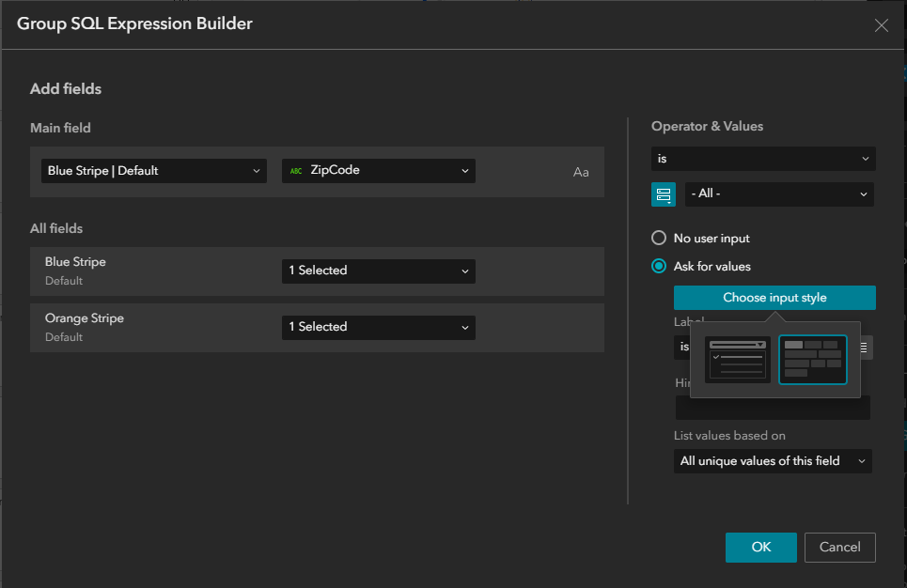The width and height of the screenshot is (907, 588).
Task: Open the '1 Selected' dropdown for Orange Stripe
Action: [378, 327]
